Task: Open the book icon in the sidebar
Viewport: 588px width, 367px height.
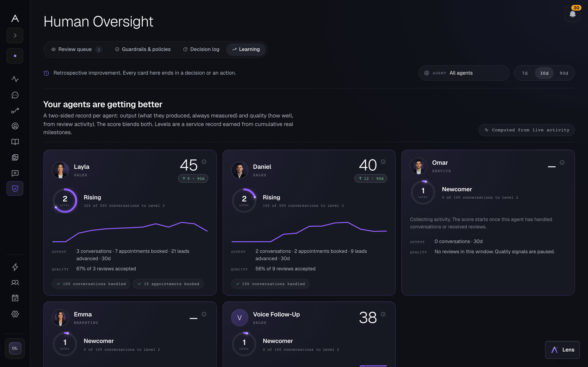Action: coord(15,142)
